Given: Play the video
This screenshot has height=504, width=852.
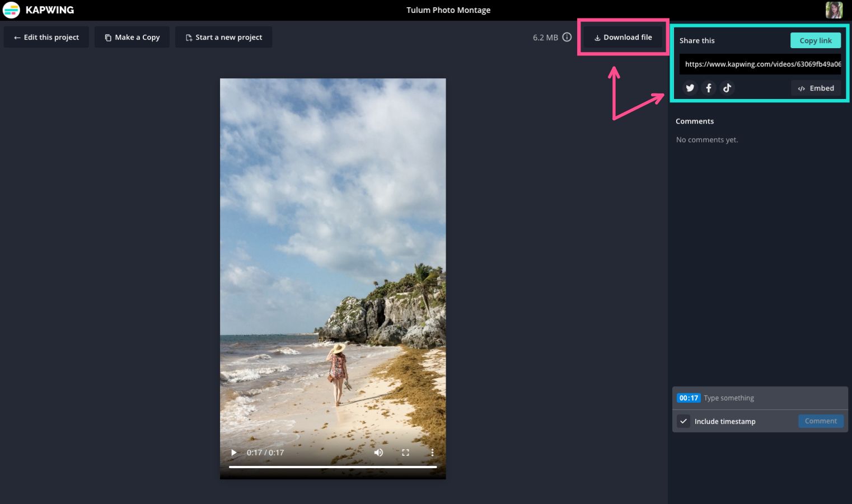Looking at the screenshot, I should pos(234,453).
